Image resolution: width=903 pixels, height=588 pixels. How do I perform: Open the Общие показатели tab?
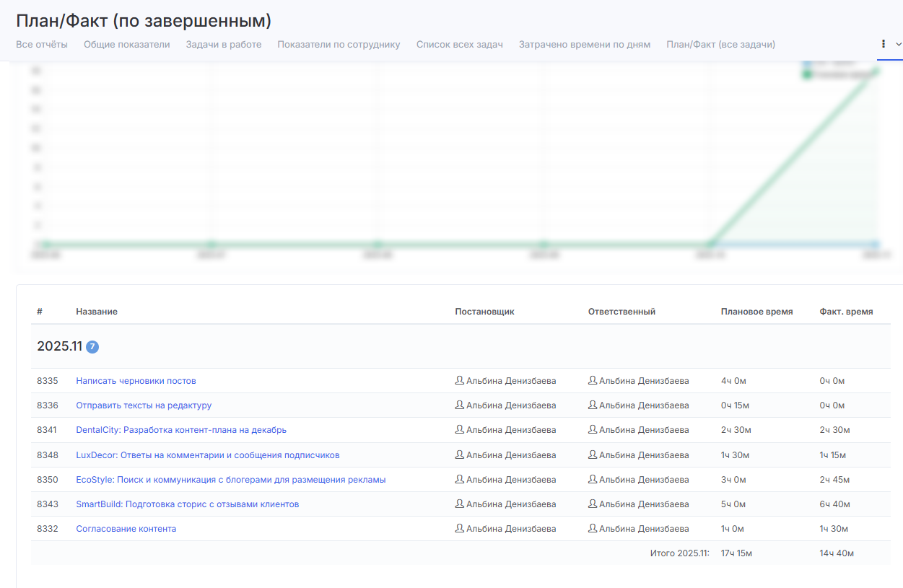[127, 45]
